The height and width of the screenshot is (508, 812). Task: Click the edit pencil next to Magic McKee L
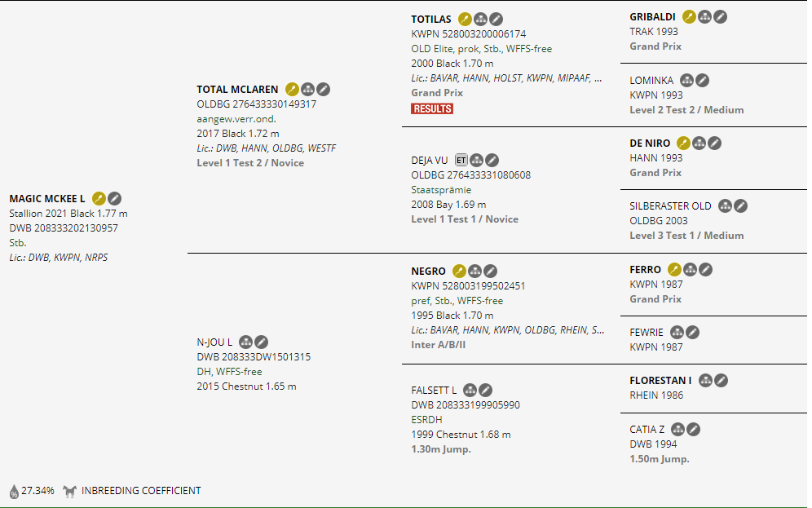click(x=115, y=198)
